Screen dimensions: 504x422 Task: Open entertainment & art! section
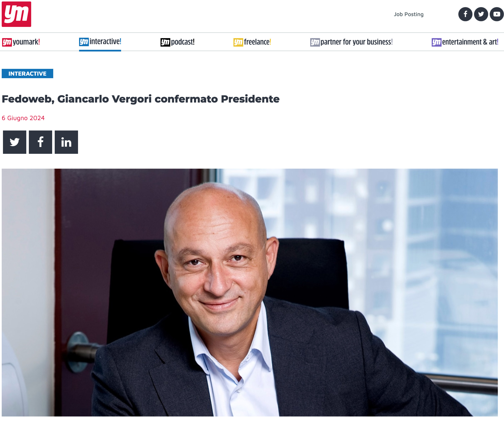click(465, 42)
